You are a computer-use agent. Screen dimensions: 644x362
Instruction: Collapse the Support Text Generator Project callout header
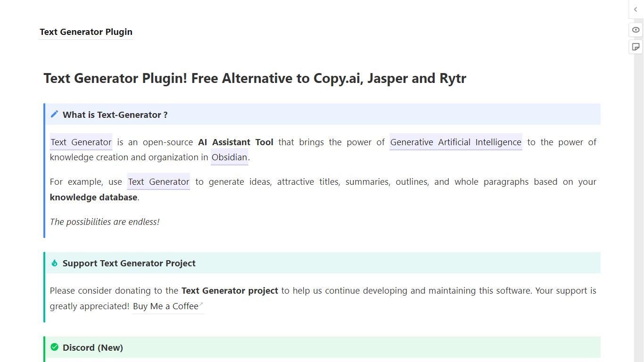pyautogui.click(x=129, y=263)
